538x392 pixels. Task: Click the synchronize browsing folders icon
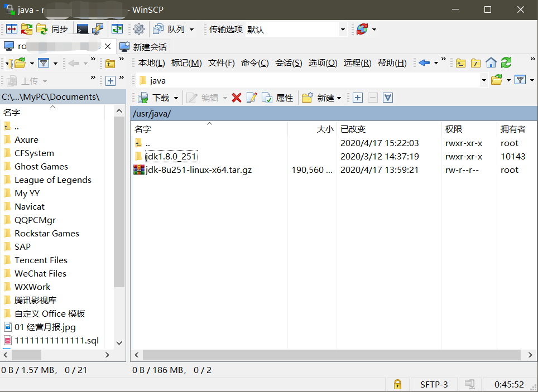point(27,29)
